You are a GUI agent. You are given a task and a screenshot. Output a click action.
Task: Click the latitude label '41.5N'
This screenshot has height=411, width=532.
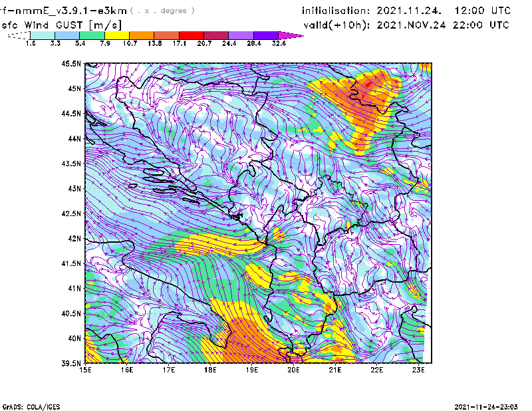71,263
